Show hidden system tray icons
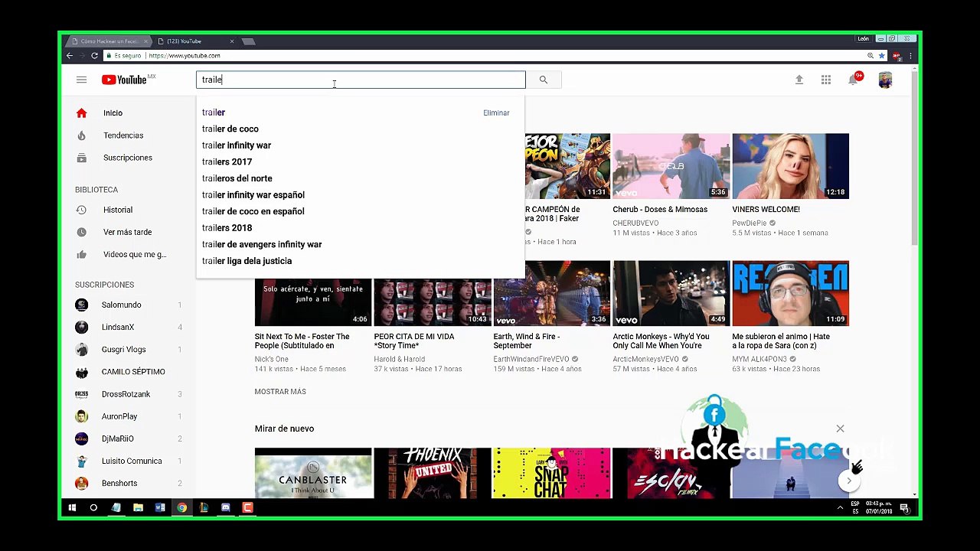 pyautogui.click(x=840, y=508)
